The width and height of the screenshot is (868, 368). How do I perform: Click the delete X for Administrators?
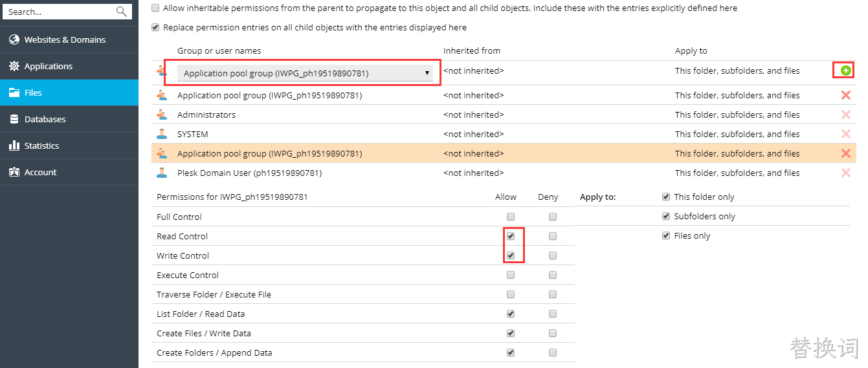pos(845,114)
